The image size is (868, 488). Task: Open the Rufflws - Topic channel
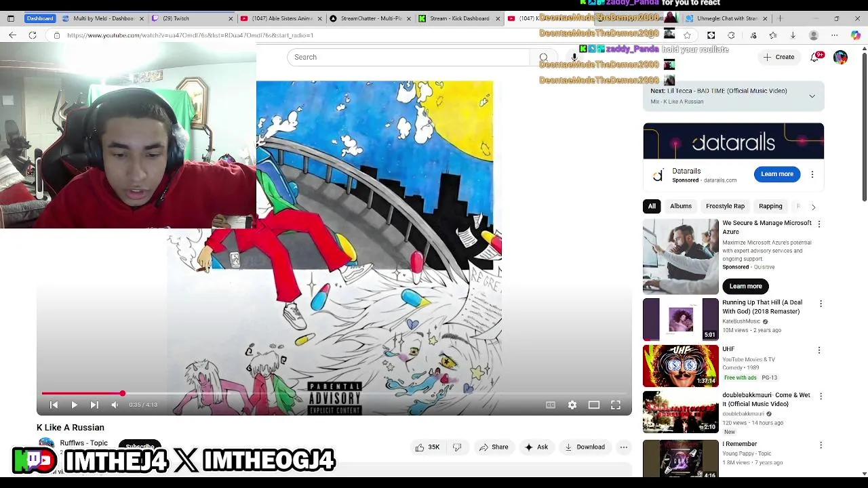[x=83, y=443]
